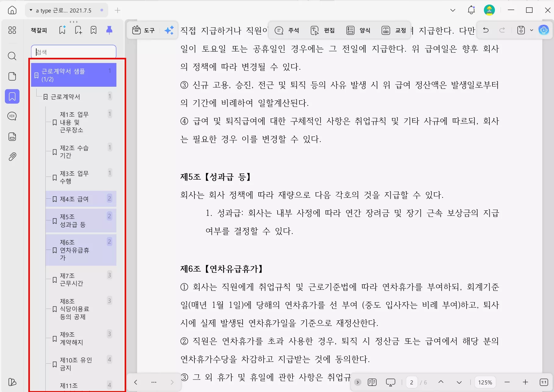The height and width of the screenshot is (392, 554).
Task: Click the auto-generate bookmarks icon
Action: [x=62, y=30]
